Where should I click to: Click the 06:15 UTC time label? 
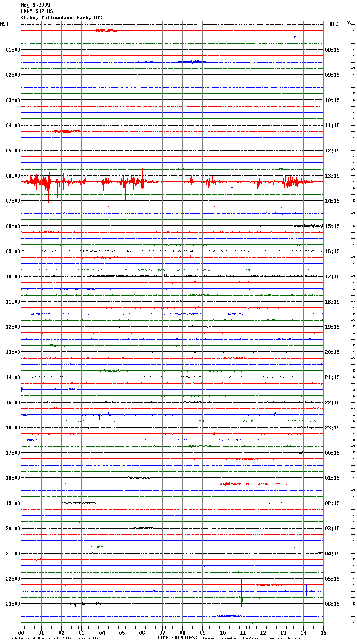pyautogui.click(x=332, y=604)
